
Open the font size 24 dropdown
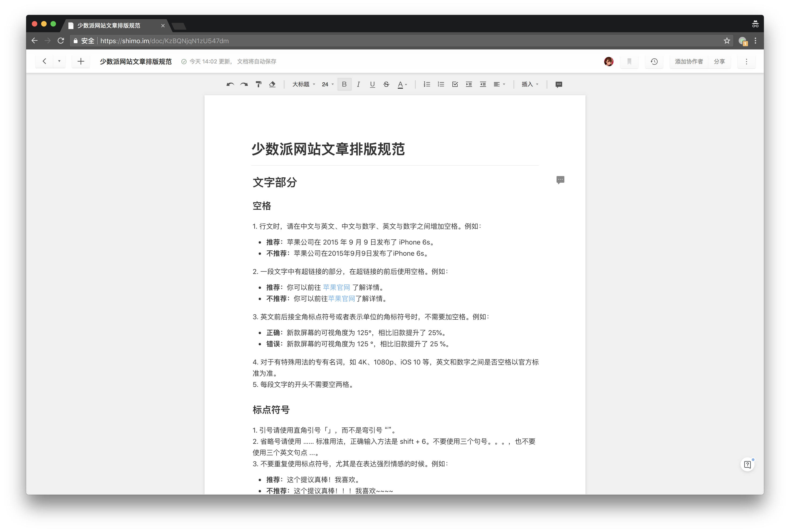click(x=328, y=84)
